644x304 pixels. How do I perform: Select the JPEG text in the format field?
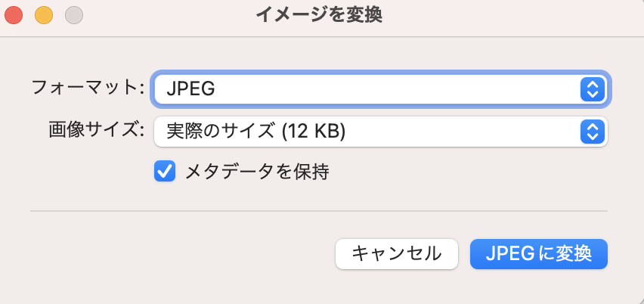(x=190, y=89)
